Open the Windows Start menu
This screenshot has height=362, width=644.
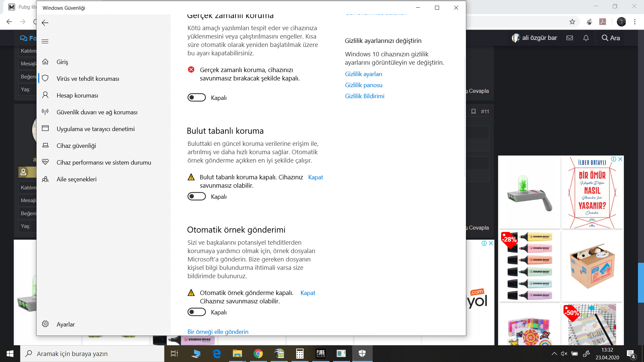click(10, 354)
